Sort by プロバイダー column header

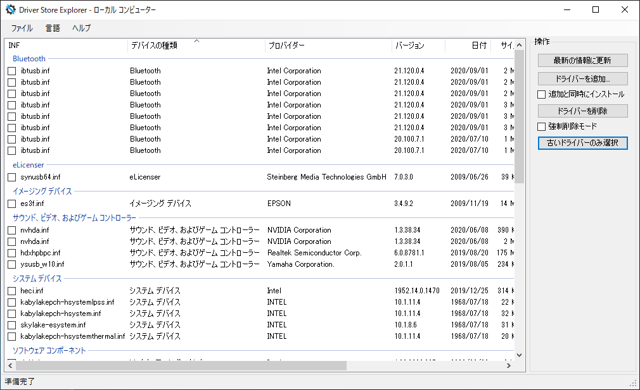point(328,46)
